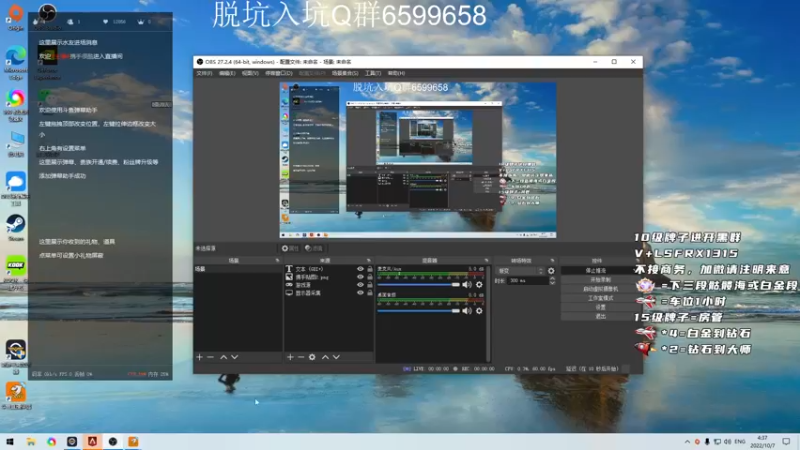Click the Exit button in Controls panel
This screenshot has width=800, height=450.
click(x=596, y=316)
